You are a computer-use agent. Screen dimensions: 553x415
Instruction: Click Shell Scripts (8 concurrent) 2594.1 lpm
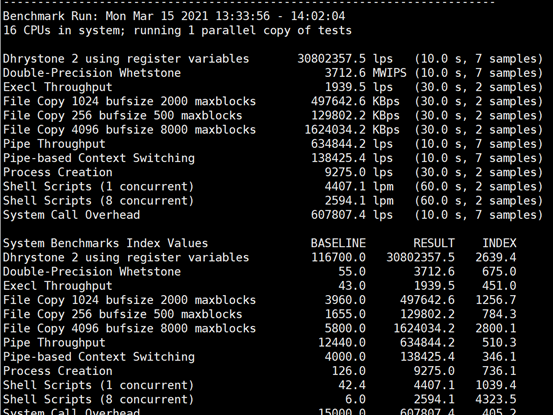(x=359, y=201)
